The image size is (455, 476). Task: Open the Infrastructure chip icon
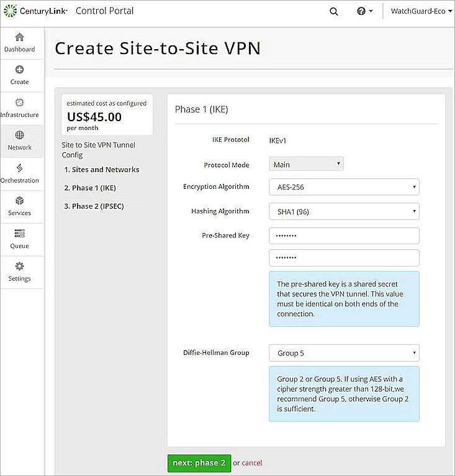pos(19,103)
